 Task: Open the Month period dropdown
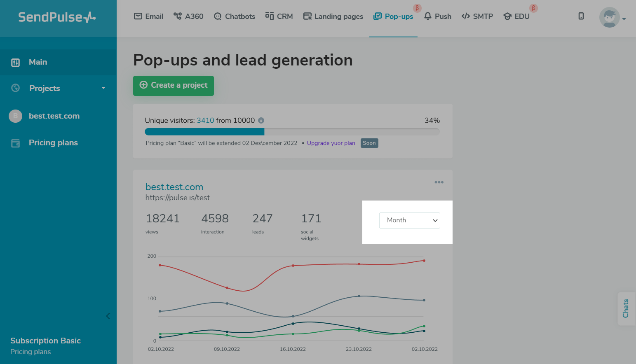[x=410, y=220]
